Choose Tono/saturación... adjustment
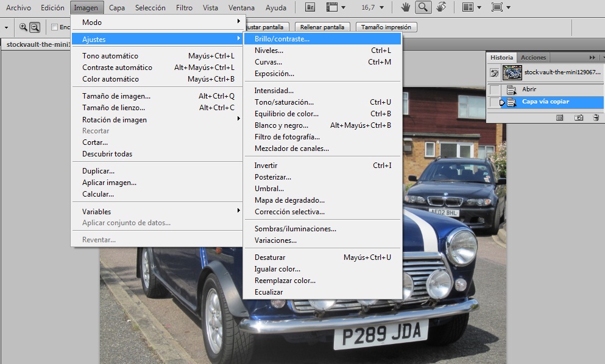The width and height of the screenshot is (605, 364). click(322, 102)
